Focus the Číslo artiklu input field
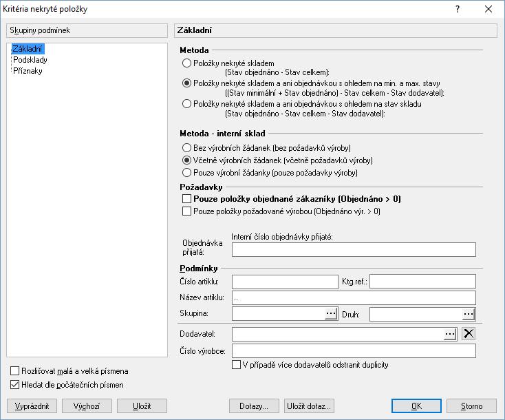The width and height of the screenshot is (505, 420). click(285, 282)
